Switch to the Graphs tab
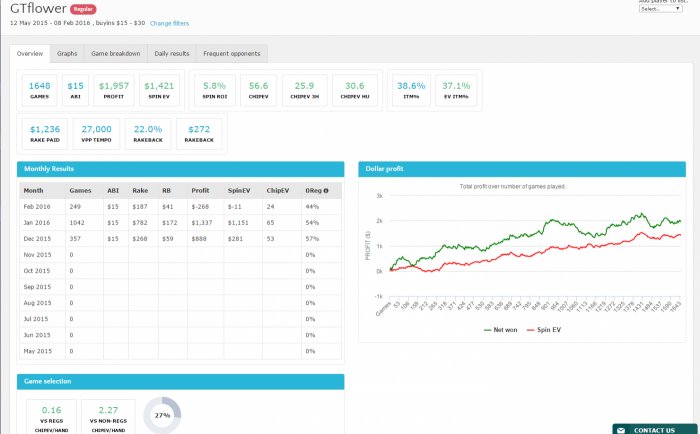The height and width of the screenshot is (434, 700). [68, 53]
